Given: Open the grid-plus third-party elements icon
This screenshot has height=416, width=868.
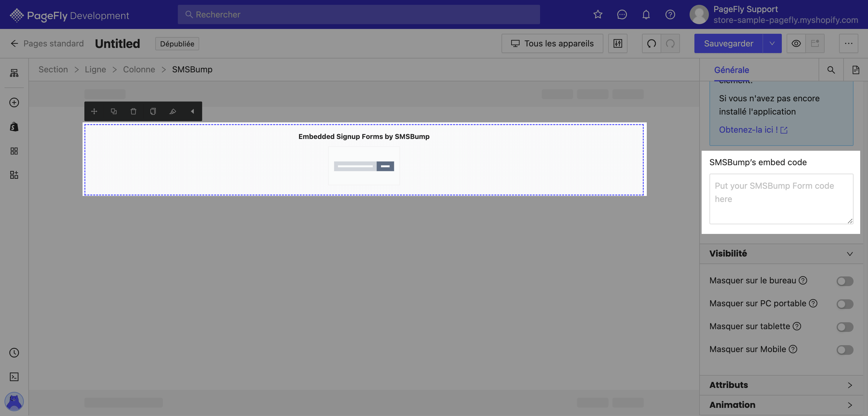Looking at the screenshot, I should [x=14, y=175].
